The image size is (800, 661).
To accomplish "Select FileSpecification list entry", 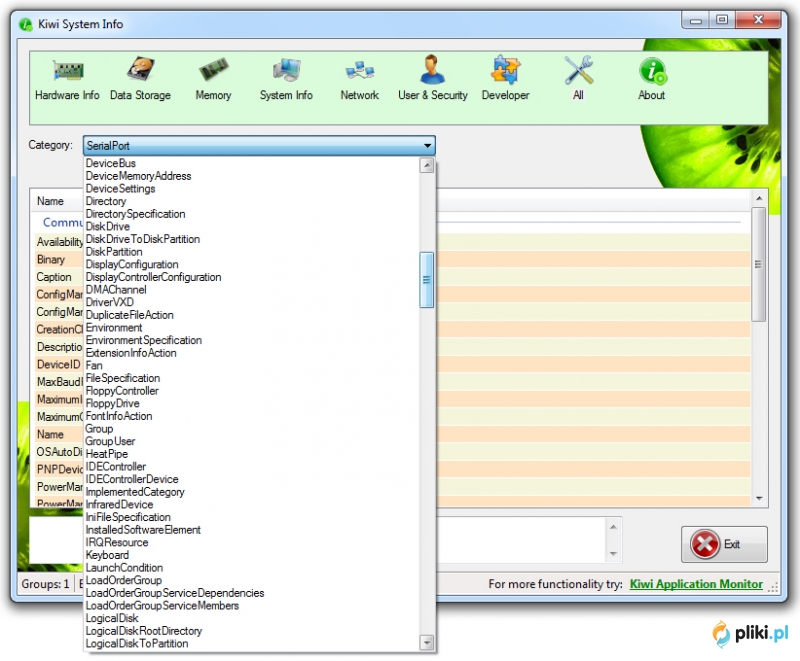I will (252, 378).
